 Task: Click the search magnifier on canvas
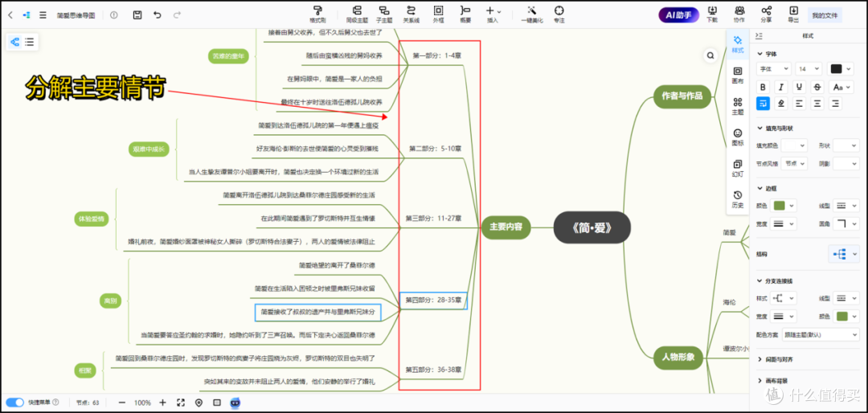(x=710, y=55)
